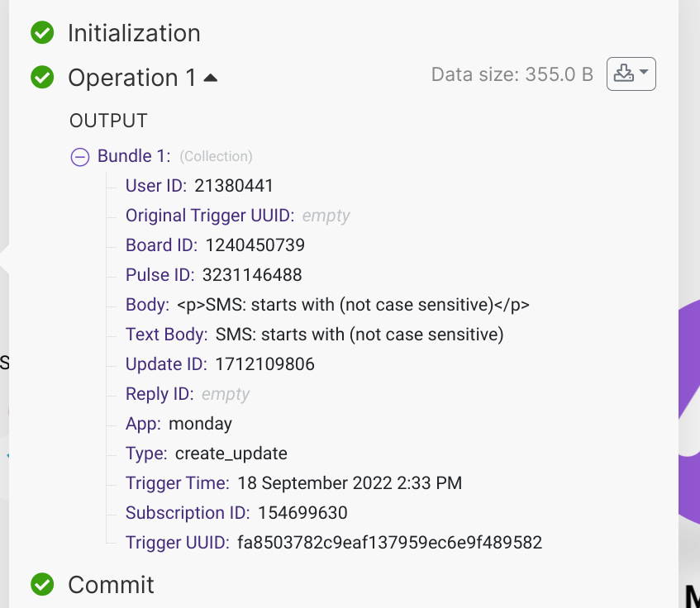This screenshot has width=700, height=608.
Task: Open the dropdown caret beside download icon
Action: tap(644, 72)
